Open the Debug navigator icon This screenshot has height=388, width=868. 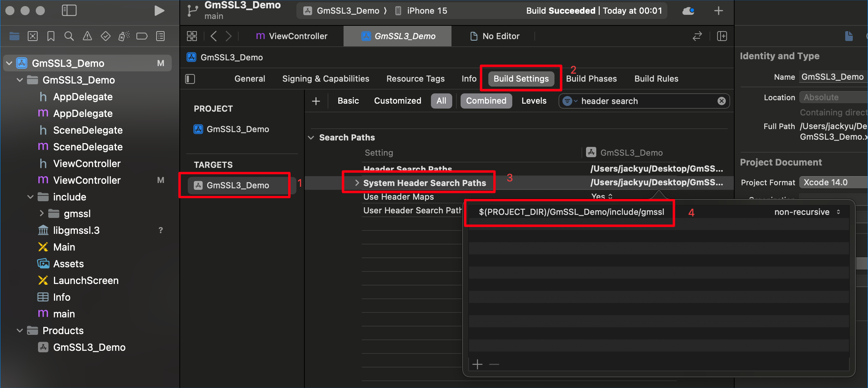[x=124, y=36]
